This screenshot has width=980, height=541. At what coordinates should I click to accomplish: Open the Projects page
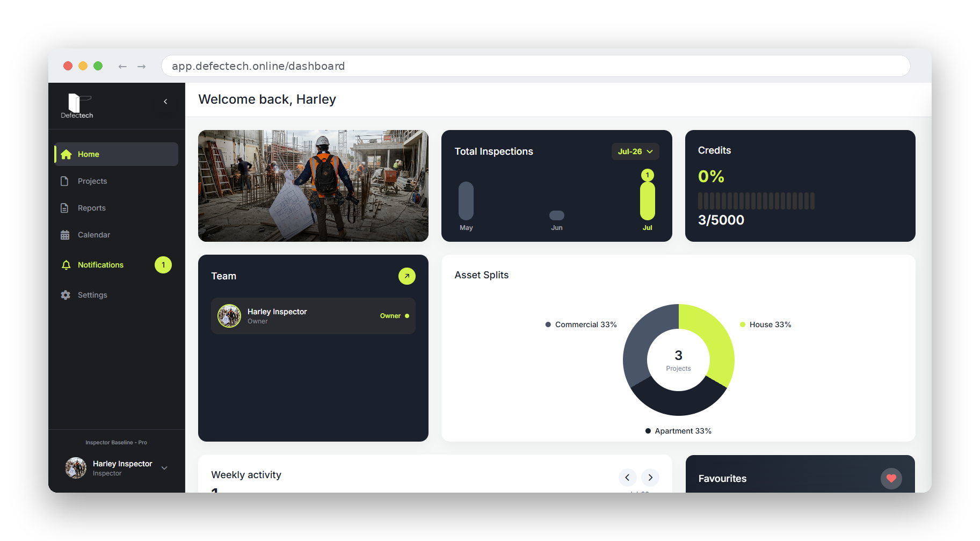click(116, 181)
